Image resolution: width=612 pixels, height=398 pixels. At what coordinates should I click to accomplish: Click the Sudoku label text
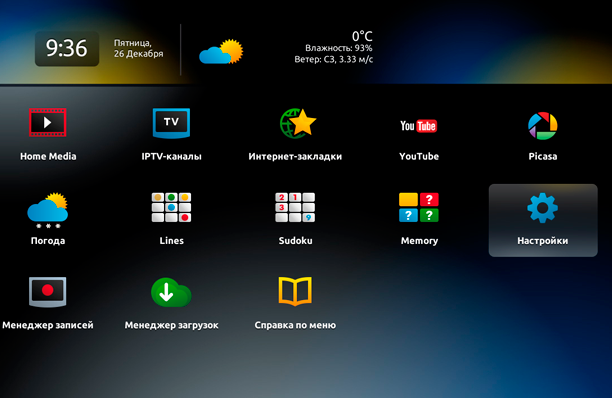click(295, 241)
